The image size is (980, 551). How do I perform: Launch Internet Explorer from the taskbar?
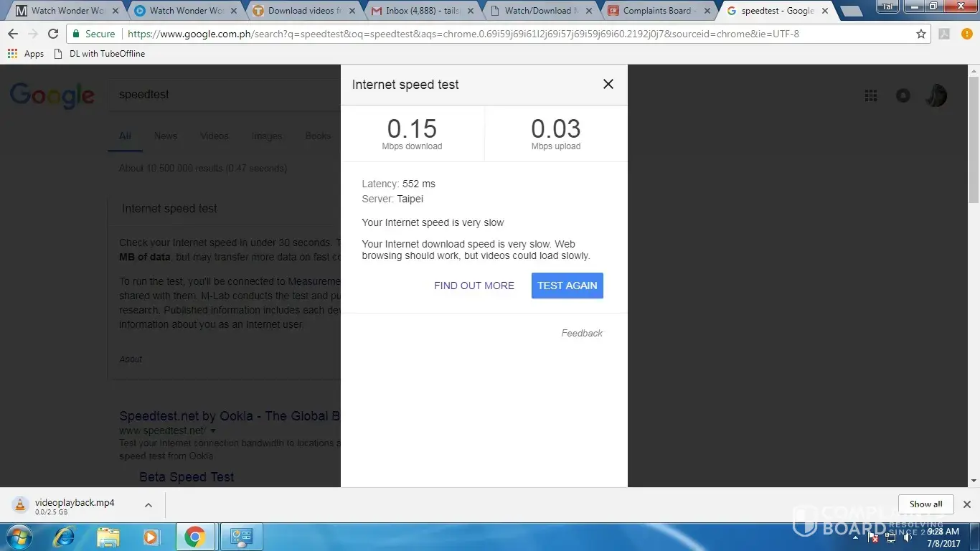pos(64,537)
